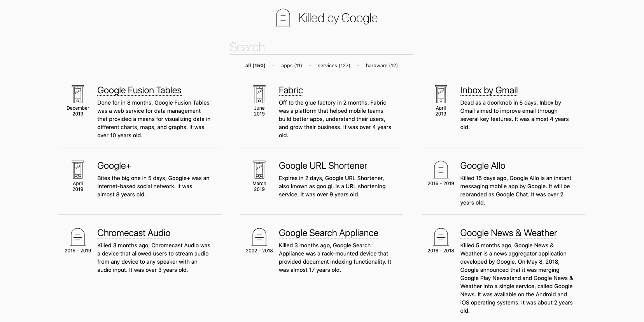Filter by apps (11)
Screen dimensions: 644x322
[x=292, y=66]
